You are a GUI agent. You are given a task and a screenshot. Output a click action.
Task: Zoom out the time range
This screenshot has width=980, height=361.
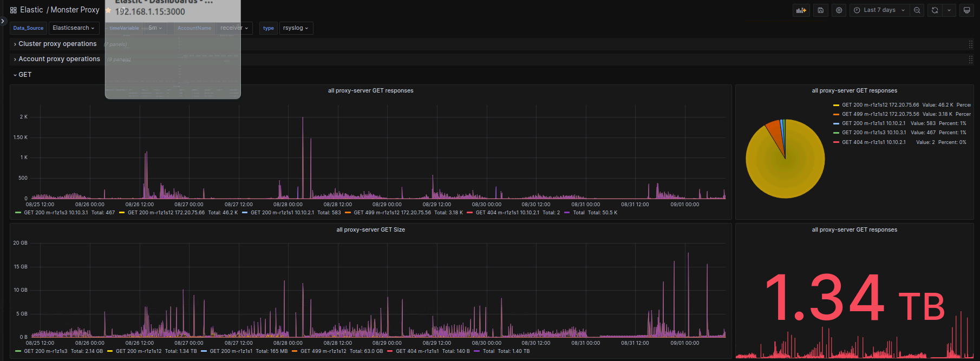[x=917, y=10]
